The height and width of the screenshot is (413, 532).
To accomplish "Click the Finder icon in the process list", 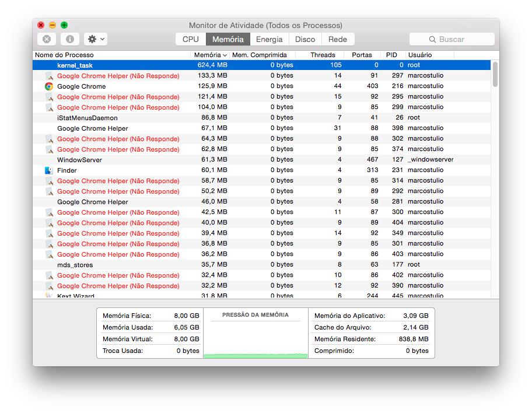I will click(49, 170).
